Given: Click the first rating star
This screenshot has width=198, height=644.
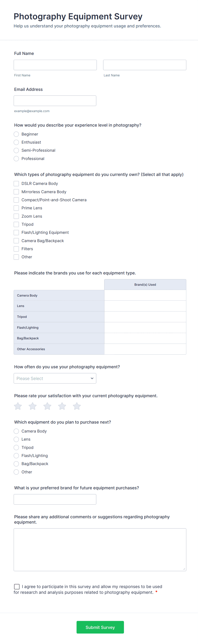Looking at the screenshot, I should 18,406.
